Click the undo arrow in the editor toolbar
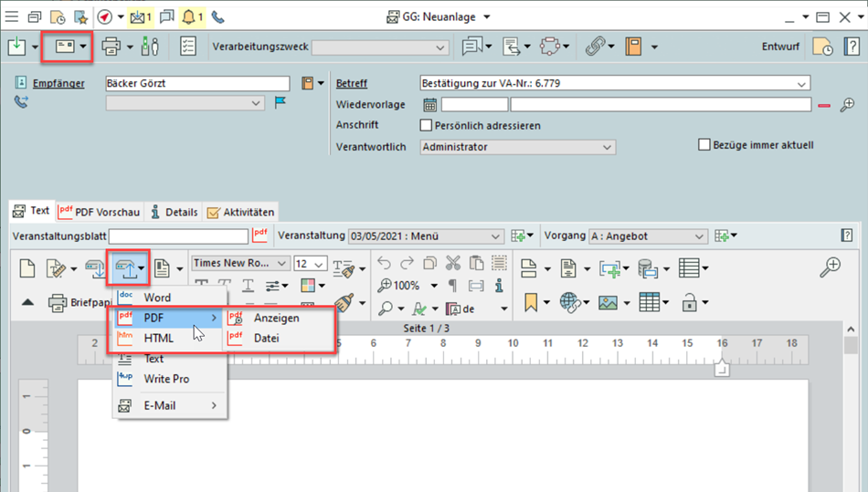868x492 pixels. pos(384,263)
